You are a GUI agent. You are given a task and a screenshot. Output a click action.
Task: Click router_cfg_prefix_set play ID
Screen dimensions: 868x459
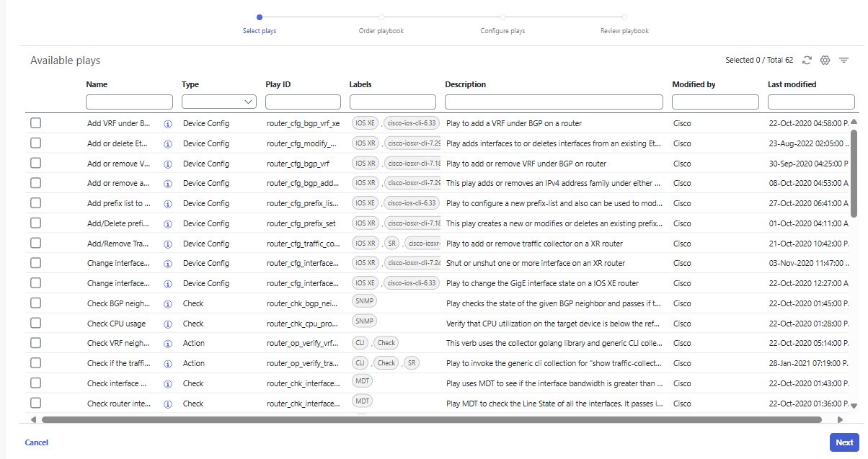(x=302, y=223)
